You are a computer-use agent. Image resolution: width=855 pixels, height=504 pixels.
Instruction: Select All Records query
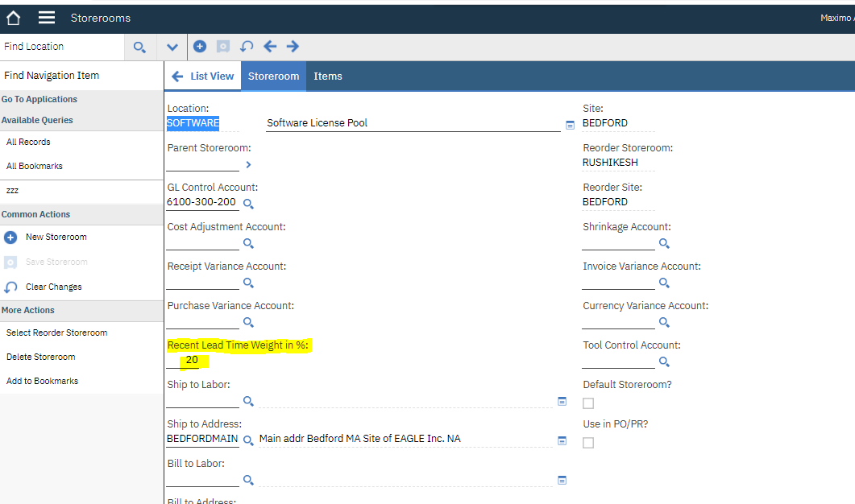click(x=28, y=142)
